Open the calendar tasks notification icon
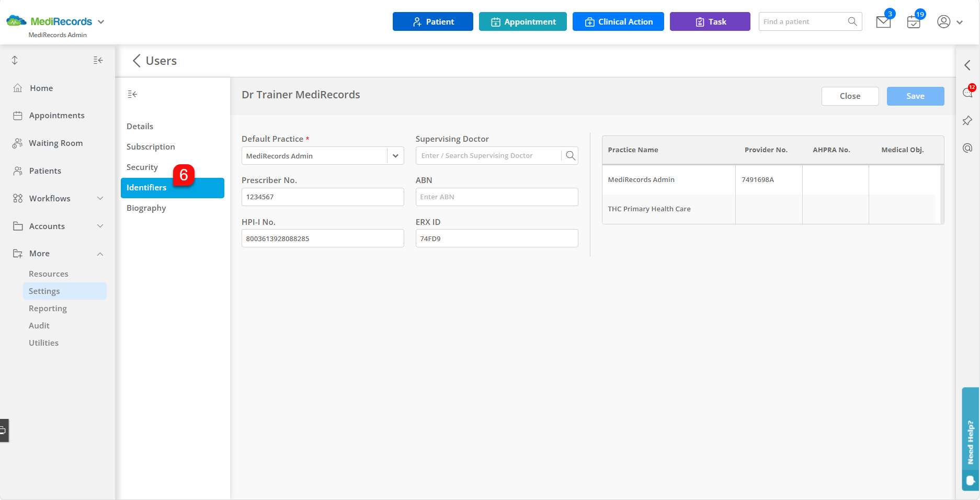Image resolution: width=980 pixels, height=500 pixels. coord(914,22)
